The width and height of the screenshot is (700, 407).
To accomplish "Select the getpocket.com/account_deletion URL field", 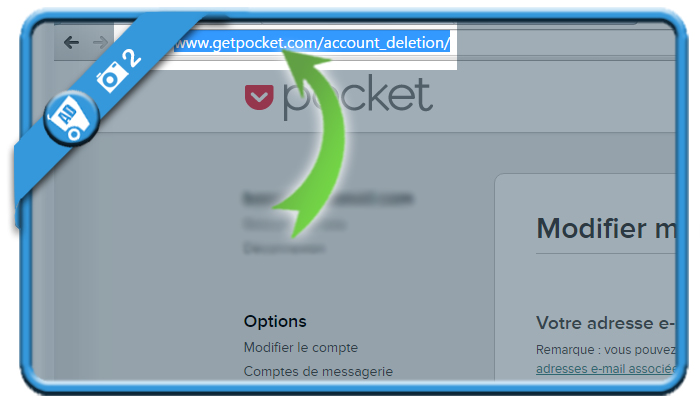I will (x=286, y=43).
